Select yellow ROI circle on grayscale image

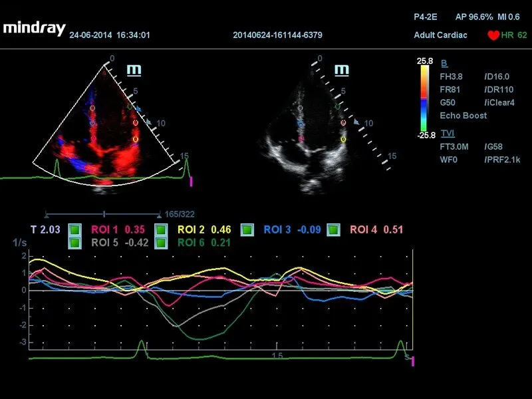(343, 140)
